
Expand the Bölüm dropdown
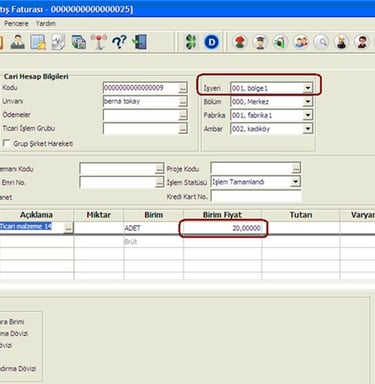(308, 102)
